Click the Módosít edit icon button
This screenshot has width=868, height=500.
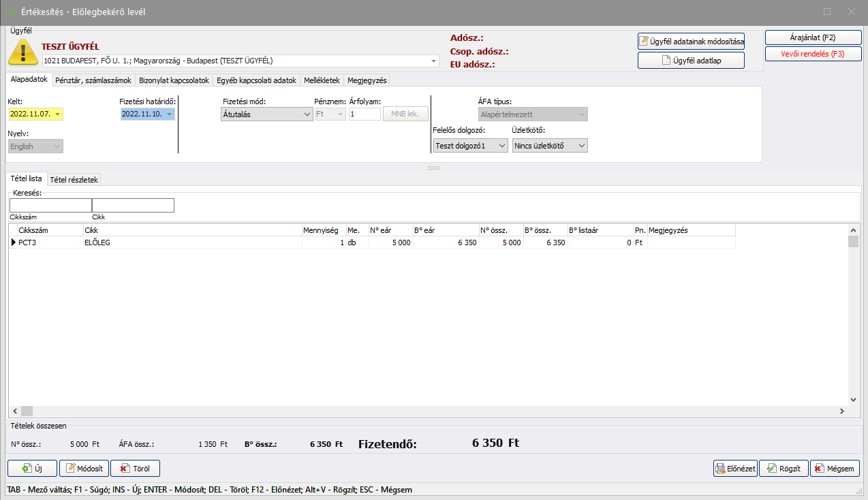tap(84, 469)
